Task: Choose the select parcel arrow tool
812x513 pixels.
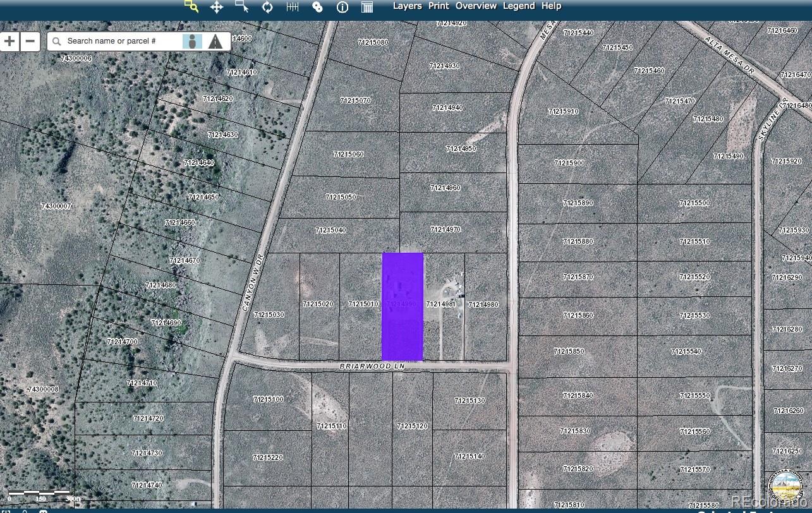Action: [x=241, y=7]
